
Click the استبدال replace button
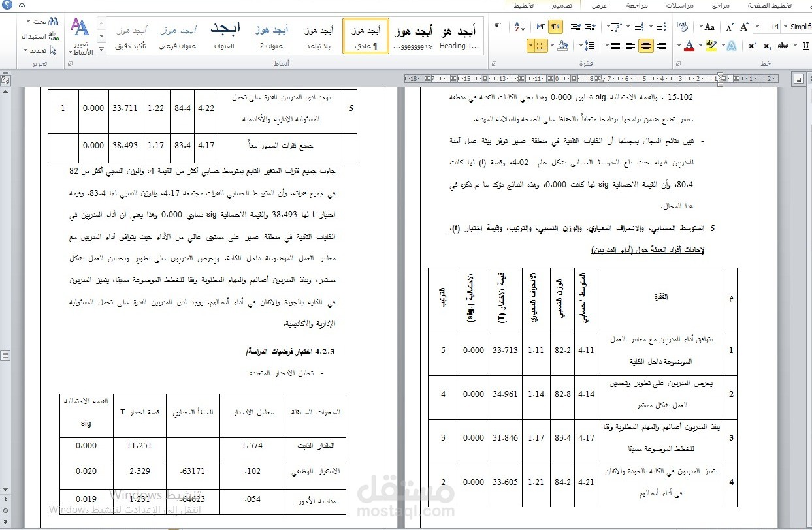(39, 36)
